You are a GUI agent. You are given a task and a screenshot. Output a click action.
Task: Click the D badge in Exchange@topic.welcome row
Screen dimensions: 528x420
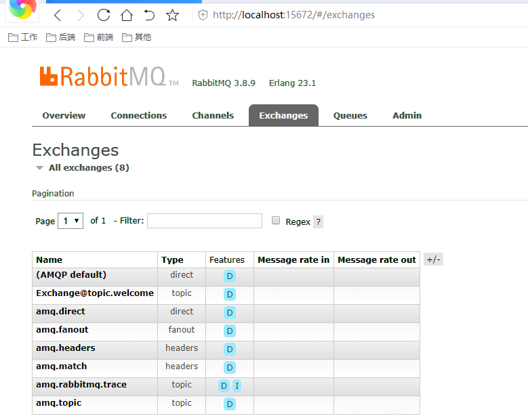pyautogui.click(x=230, y=295)
